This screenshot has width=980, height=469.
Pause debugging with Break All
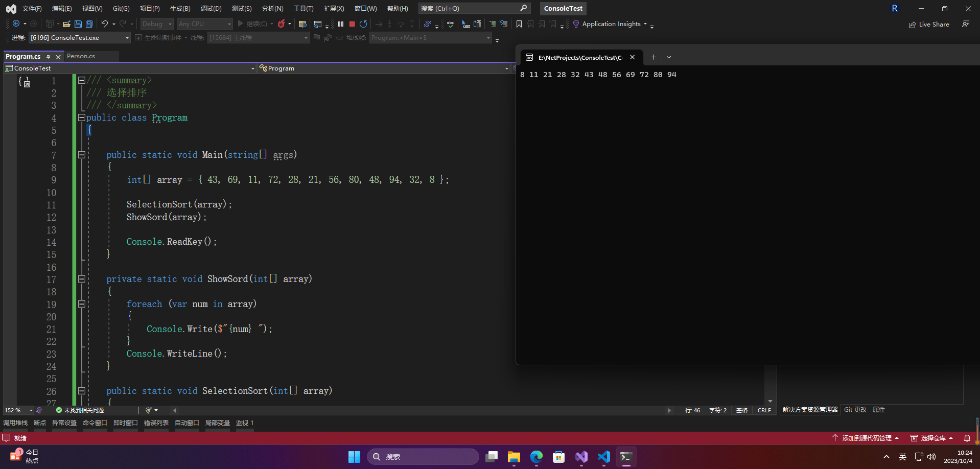(341, 24)
